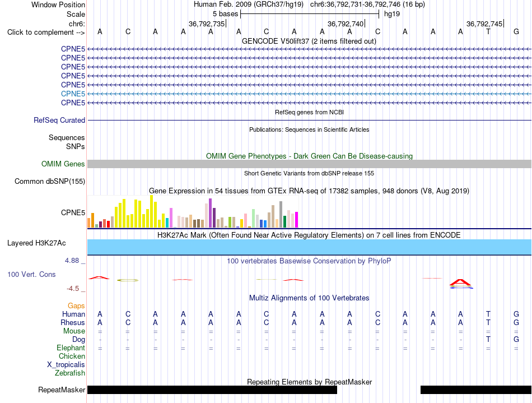Click the 36,792,735 coordinate marker

[x=207, y=24]
